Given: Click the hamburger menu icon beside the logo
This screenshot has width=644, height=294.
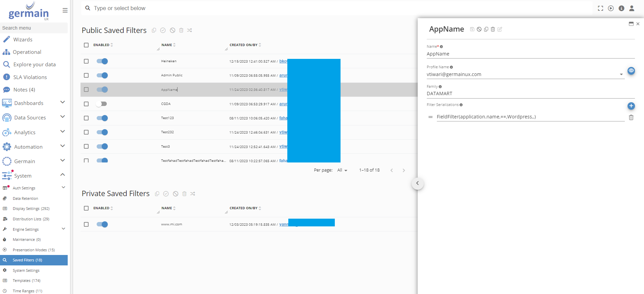Looking at the screenshot, I should [65, 10].
